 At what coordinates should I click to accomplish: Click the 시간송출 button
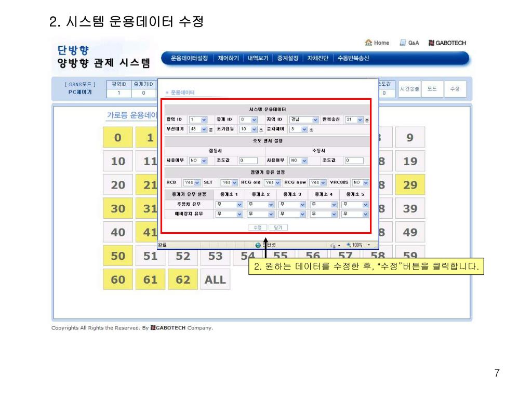pyautogui.click(x=409, y=89)
